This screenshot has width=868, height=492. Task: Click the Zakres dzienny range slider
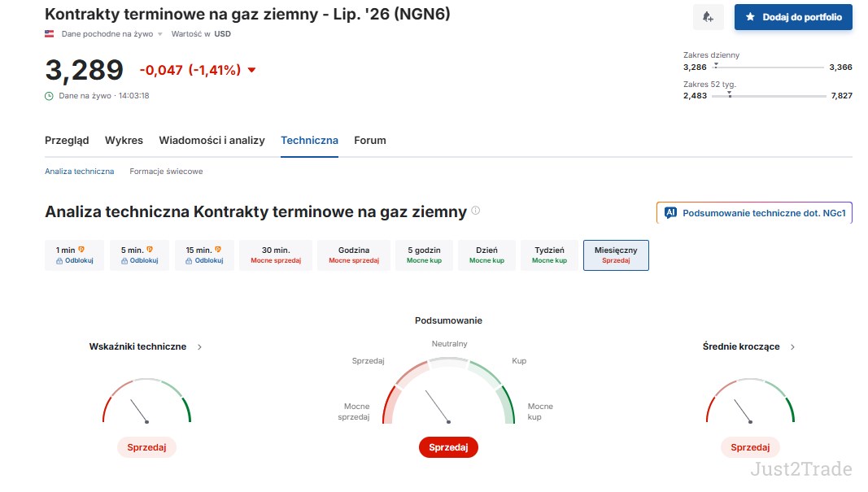coord(768,67)
